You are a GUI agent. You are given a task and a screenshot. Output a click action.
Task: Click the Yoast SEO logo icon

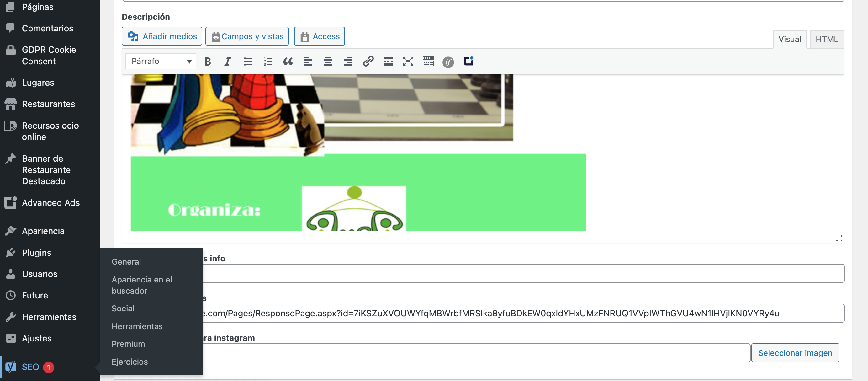pos(10,367)
